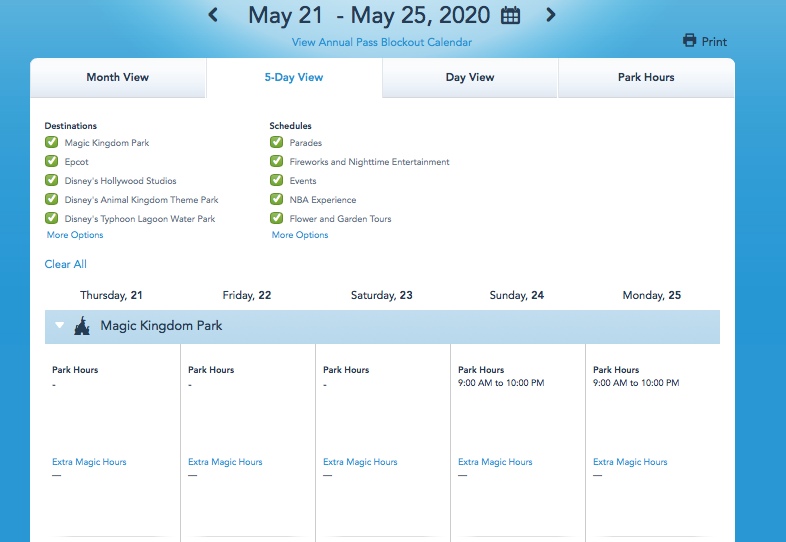
Task: Click the May 21 - May 25, 2020 heading
Action: [x=369, y=15]
